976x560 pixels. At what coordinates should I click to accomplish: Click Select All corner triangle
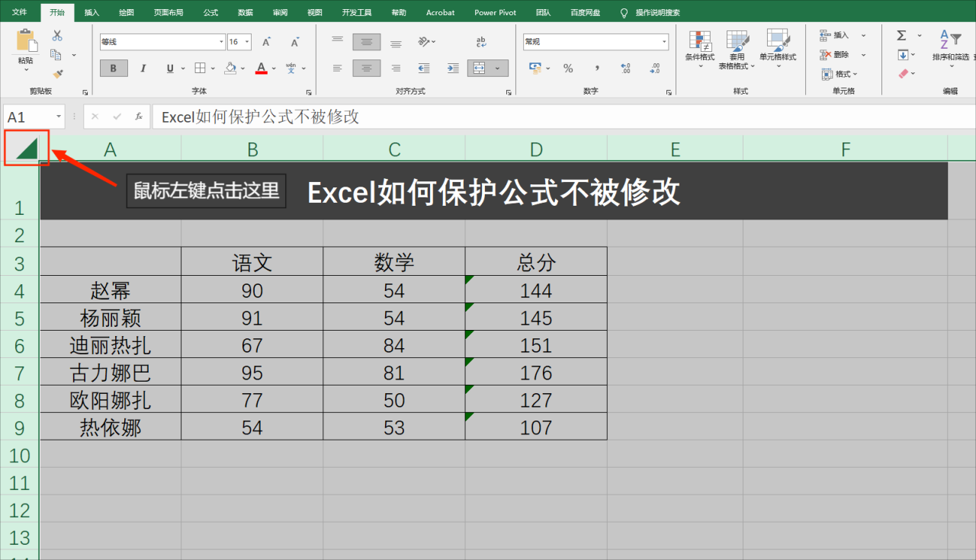(x=27, y=148)
